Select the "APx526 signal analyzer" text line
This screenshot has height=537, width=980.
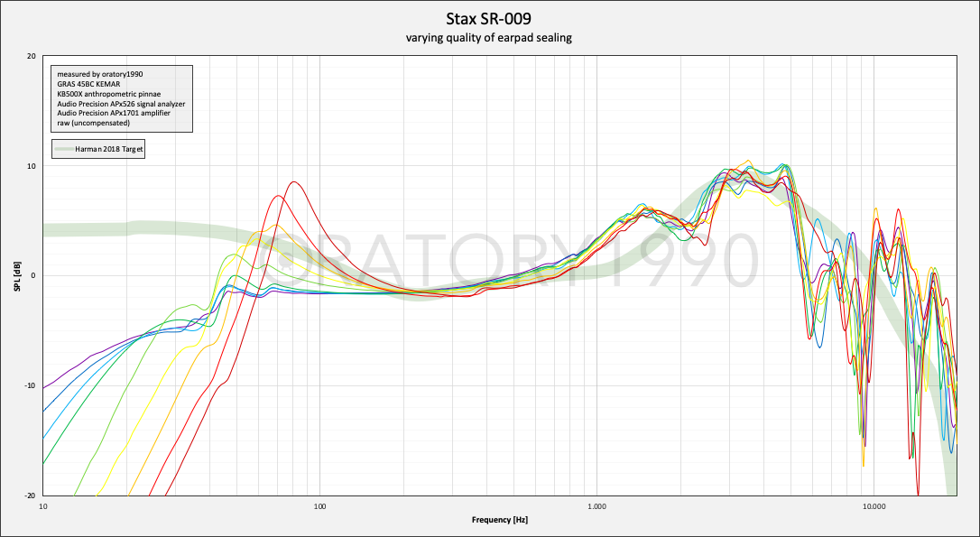pos(120,104)
